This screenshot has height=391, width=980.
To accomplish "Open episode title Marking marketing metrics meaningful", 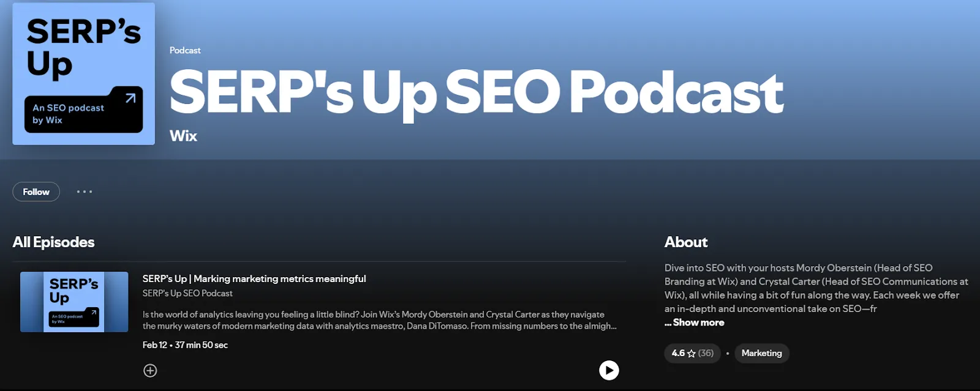I will (254, 278).
